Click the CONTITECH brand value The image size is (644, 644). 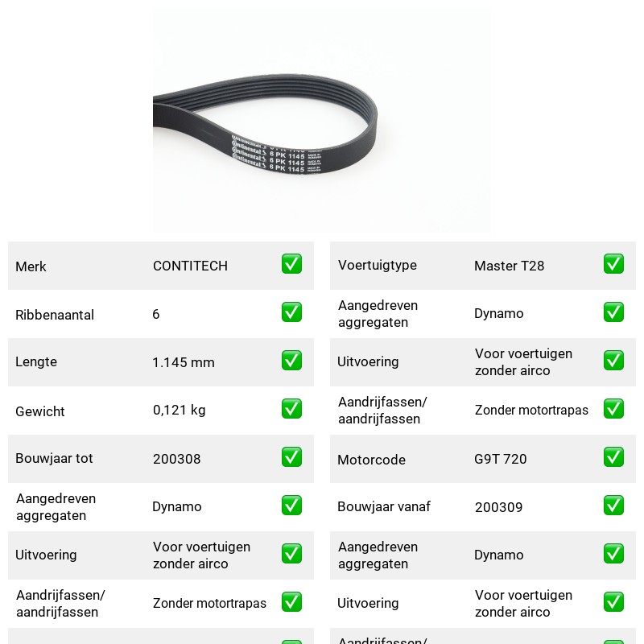click(x=190, y=266)
